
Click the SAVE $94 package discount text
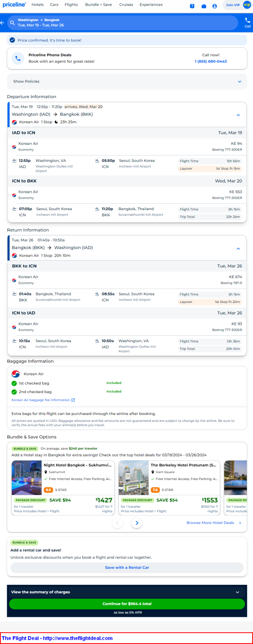point(60,500)
